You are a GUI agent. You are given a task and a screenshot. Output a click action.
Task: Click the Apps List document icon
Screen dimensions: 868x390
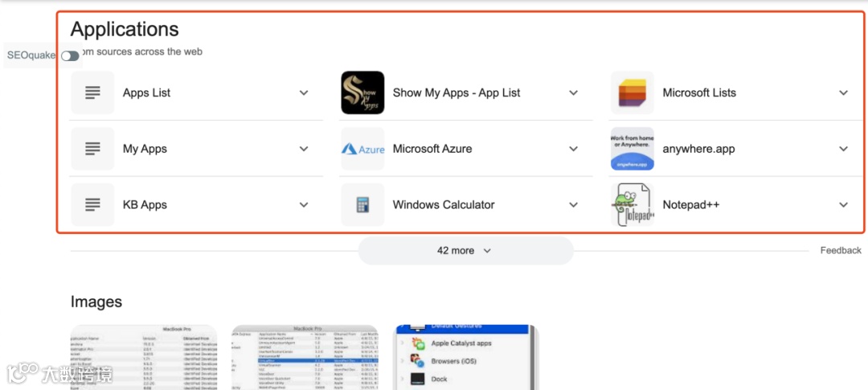(92, 92)
